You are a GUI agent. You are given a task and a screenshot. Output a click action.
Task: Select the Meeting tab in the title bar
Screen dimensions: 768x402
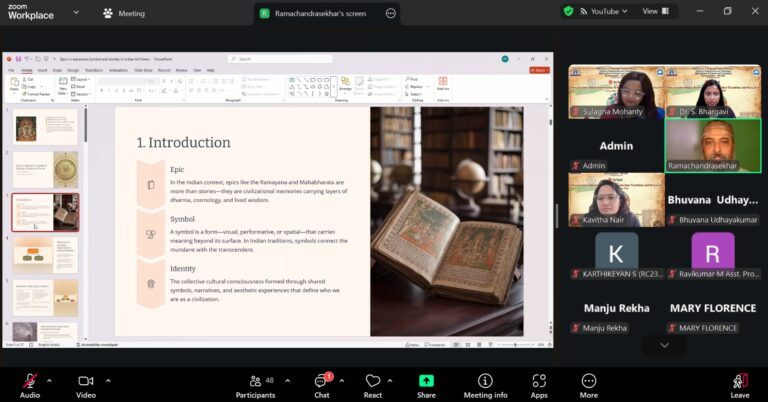(124, 13)
